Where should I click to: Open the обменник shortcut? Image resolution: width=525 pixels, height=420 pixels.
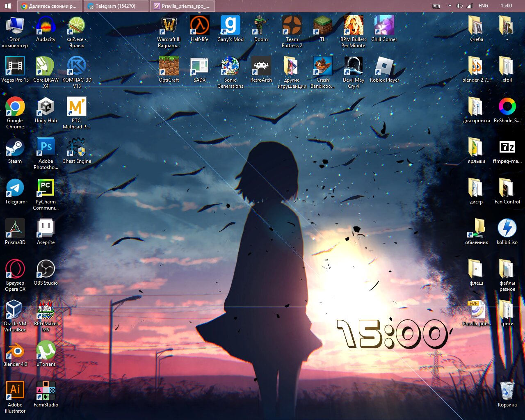(476, 232)
